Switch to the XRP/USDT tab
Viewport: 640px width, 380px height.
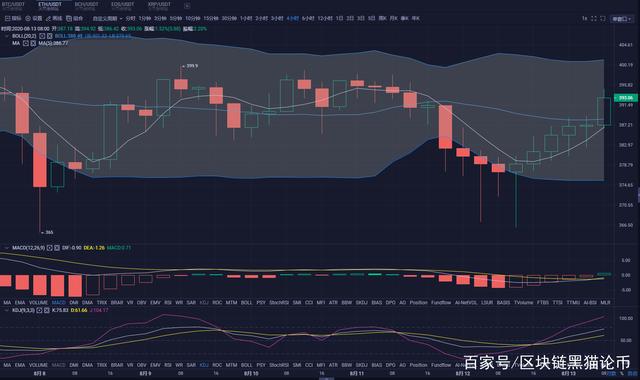point(159,5)
